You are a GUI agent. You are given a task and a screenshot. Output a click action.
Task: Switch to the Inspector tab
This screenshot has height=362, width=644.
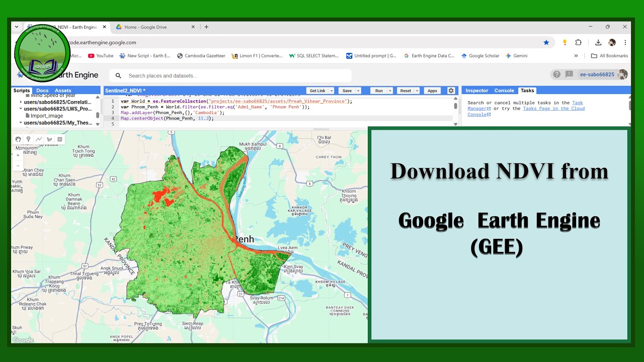coord(476,90)
